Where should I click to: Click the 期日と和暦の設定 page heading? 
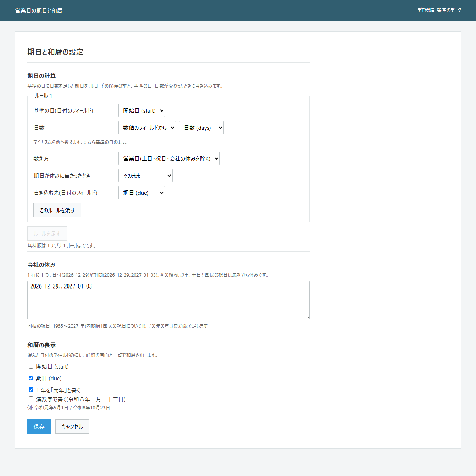coord(55,52)
